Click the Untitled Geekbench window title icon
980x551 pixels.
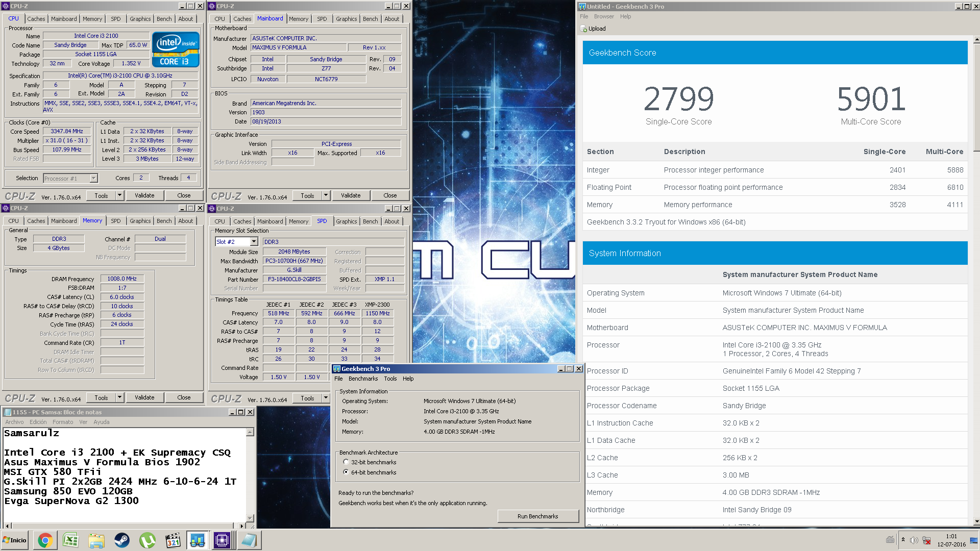coord(582,7)
